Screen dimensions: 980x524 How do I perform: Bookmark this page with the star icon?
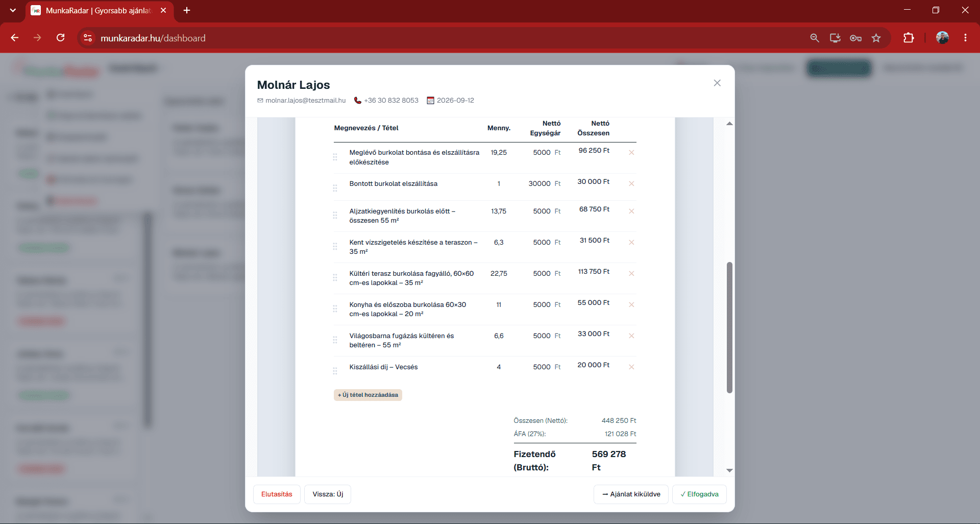click(876, 38)
